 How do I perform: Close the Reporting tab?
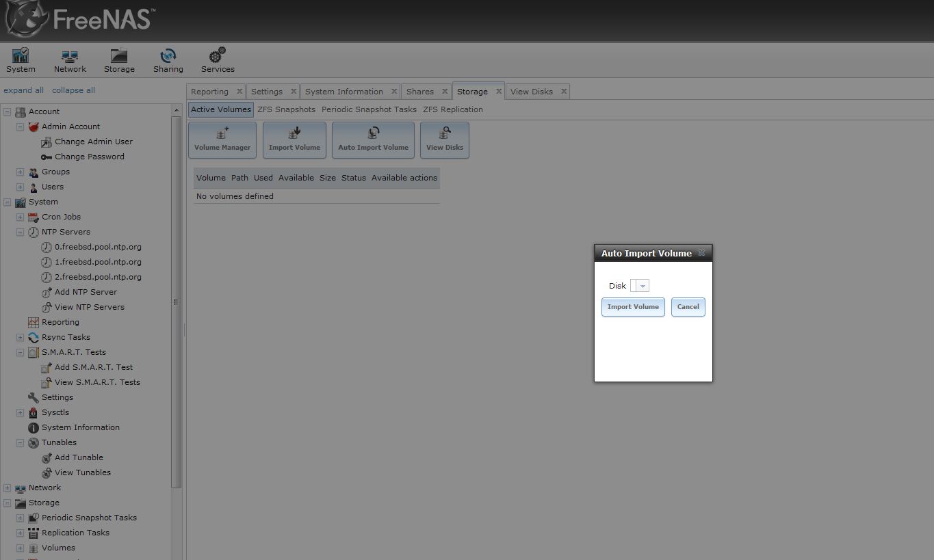239,91
